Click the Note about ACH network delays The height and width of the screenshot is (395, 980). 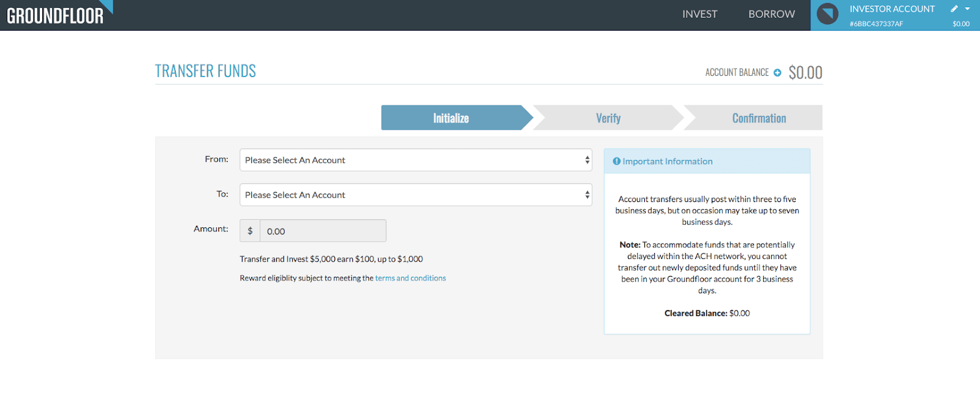tap(707, 268)
